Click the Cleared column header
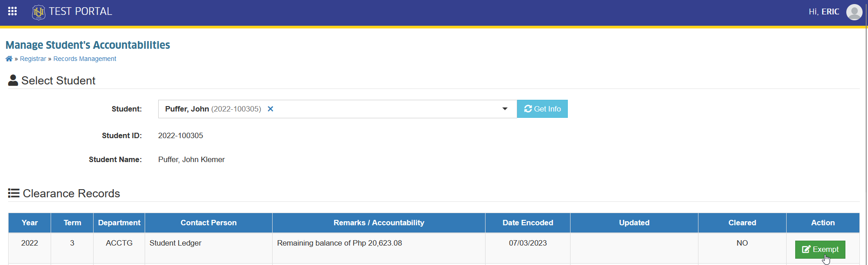This screenshot has width=868, height=265. 742,223
